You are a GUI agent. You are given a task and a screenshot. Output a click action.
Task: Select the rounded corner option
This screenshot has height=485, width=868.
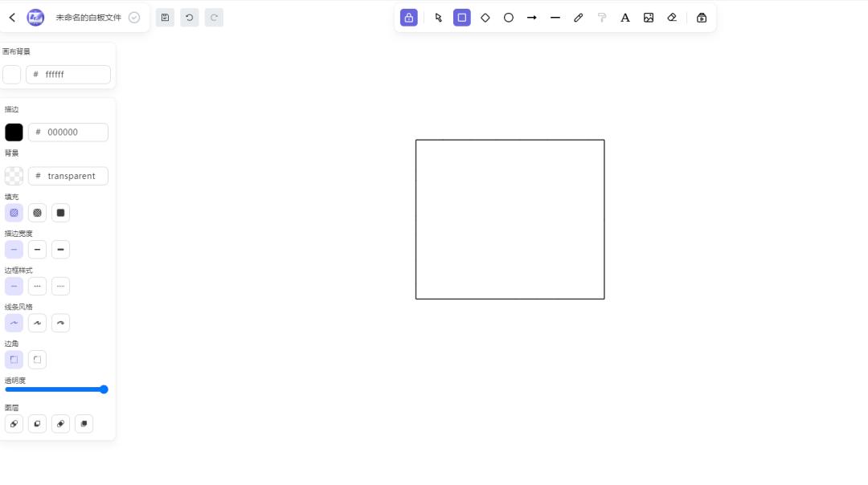[x=37, y=359]
